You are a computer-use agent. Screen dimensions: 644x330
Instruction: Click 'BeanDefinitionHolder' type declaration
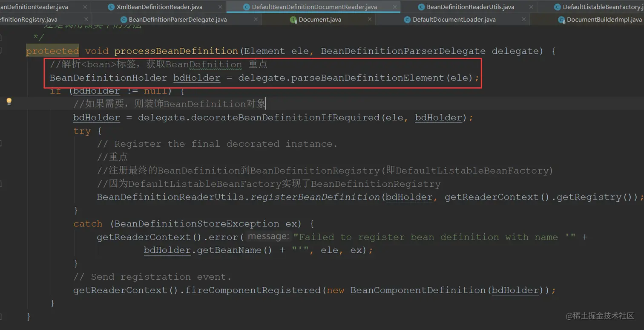point(108,78)
